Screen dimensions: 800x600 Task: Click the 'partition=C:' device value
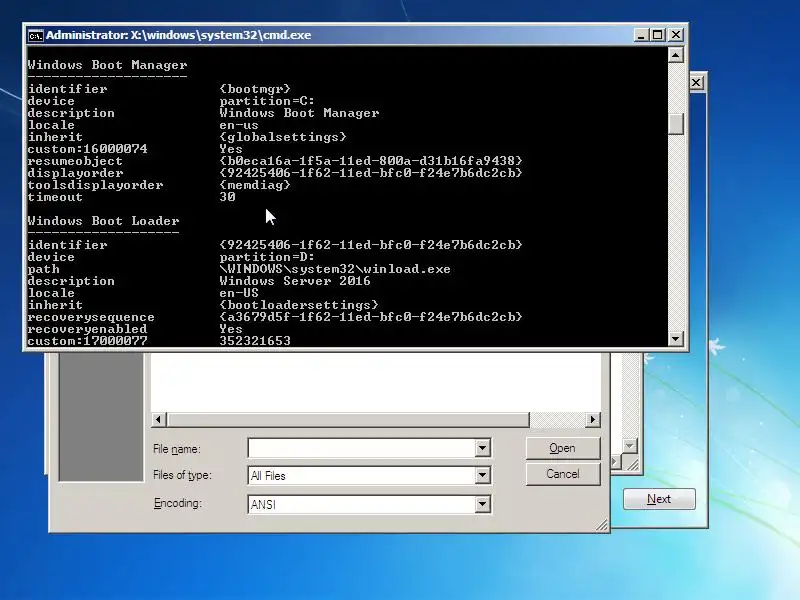pos(267,101)
